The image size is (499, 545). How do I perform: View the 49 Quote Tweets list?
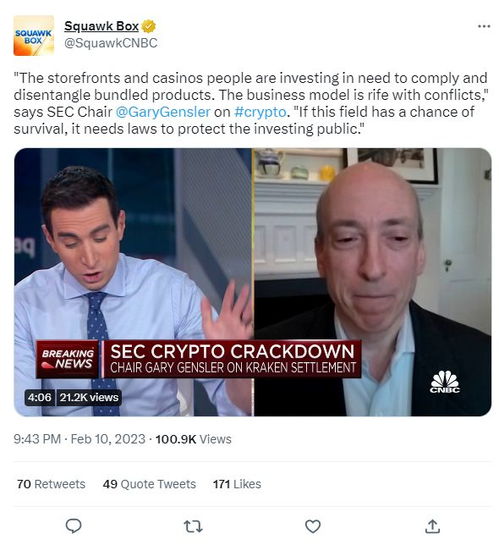pyautogui.click(x=149, y=483)
